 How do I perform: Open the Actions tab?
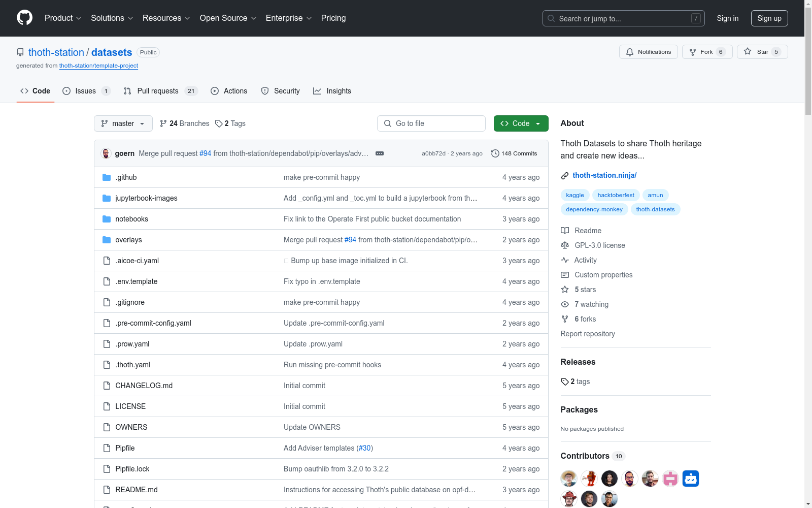point(229,91)
